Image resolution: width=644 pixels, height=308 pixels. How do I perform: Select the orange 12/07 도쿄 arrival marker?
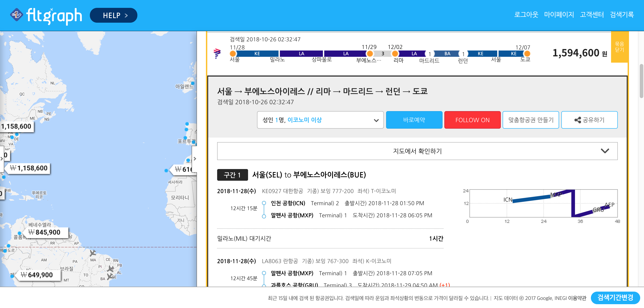tap(527, 53)
